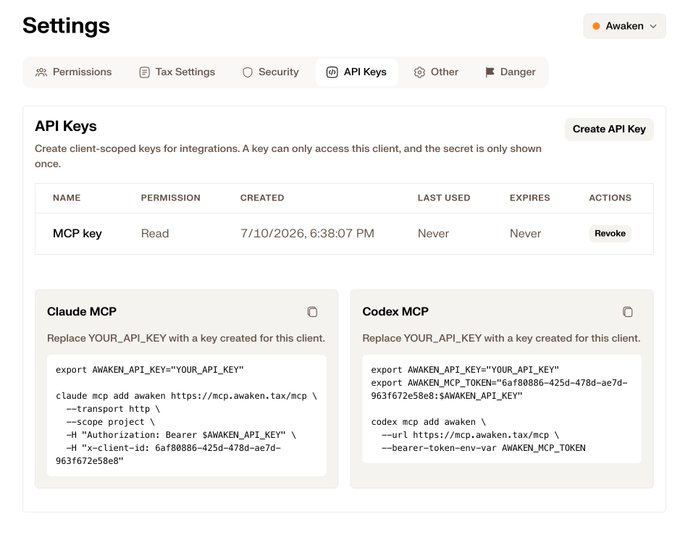Click the Settings page title
The height and width of the screenshot is (537, 680).
pyautogui.click(x=66, y=26)
